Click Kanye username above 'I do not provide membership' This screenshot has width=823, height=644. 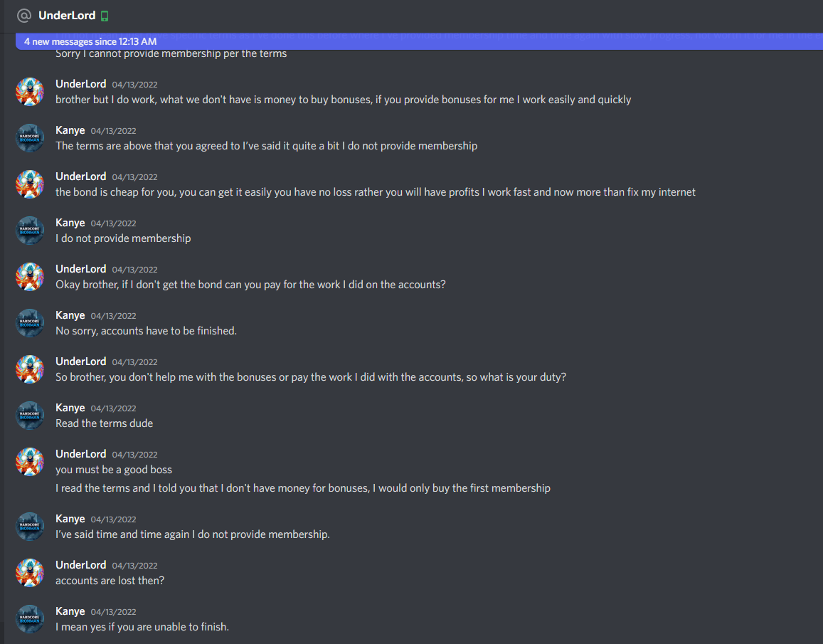(70, 223)
